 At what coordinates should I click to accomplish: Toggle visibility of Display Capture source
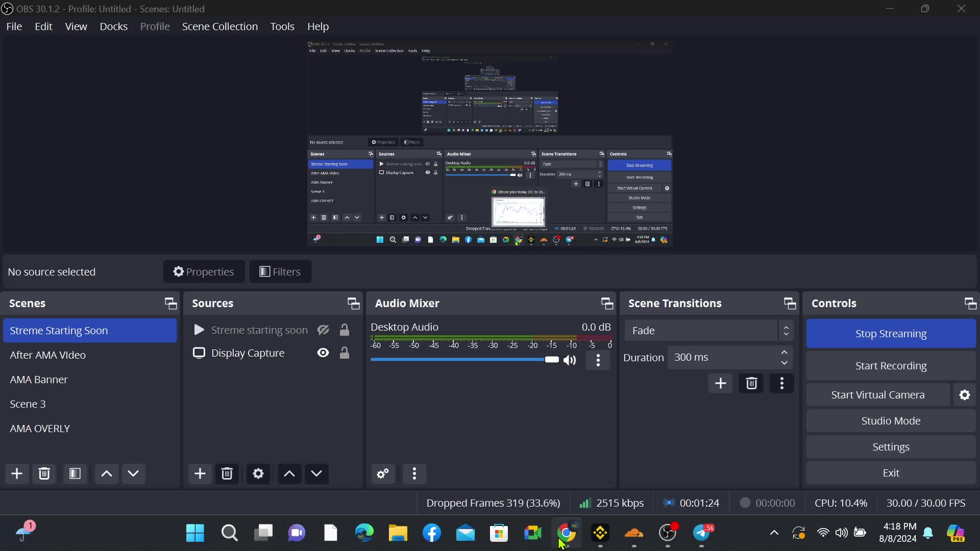pyautogui.click(x=323, y=353)
